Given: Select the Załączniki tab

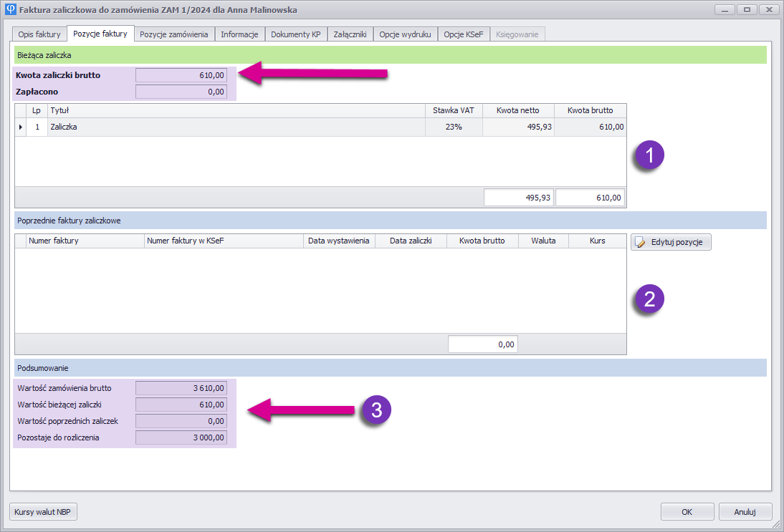Looking at the screenshot, I should point(350,34).
